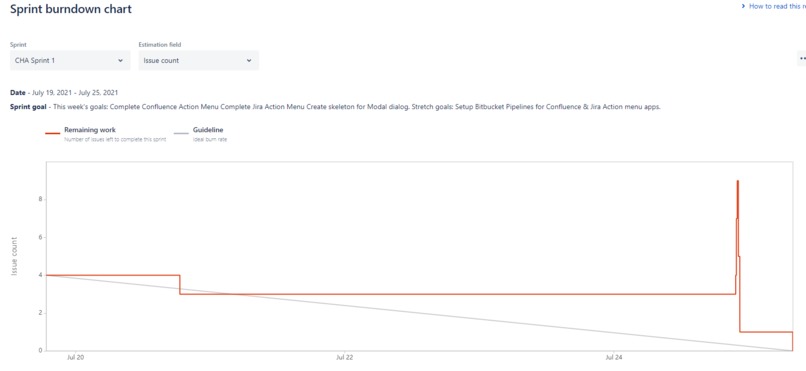Image resolution: width=806 pixels, height=371 pixels.
Task: Click the Sprint burndown chart heading
Action: [71, 9]
